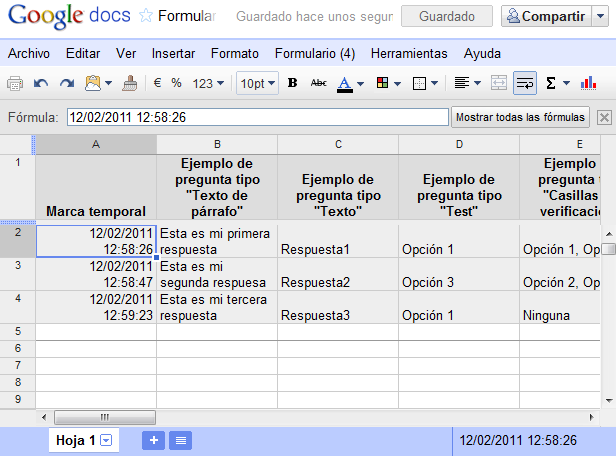Toggle strikethrough text formatting
The image size is (616, 456).
click(x=318, y=83)
